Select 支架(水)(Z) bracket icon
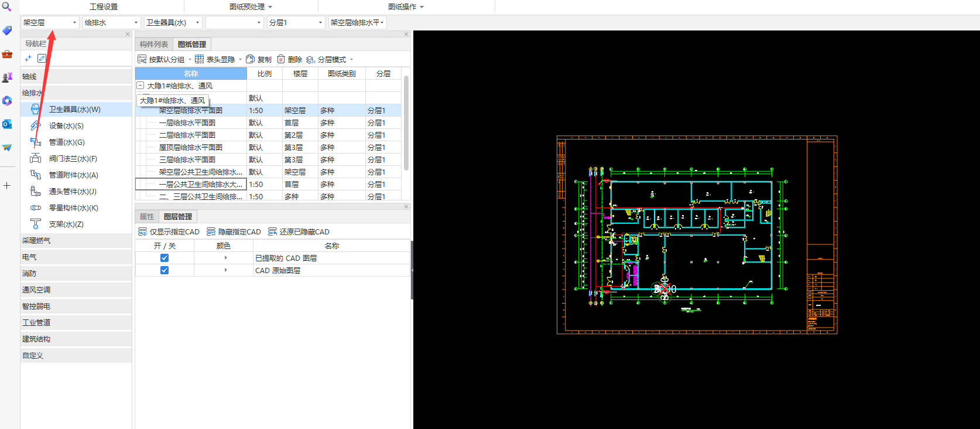The image size is (980, 429). [x=36, y=224]
